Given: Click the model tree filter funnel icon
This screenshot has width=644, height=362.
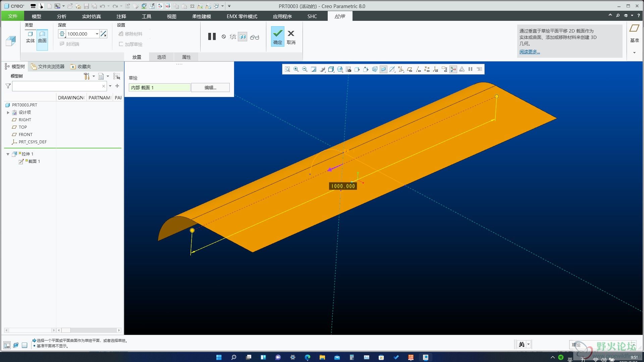Looking at the screenshot, I should [8, 86].
